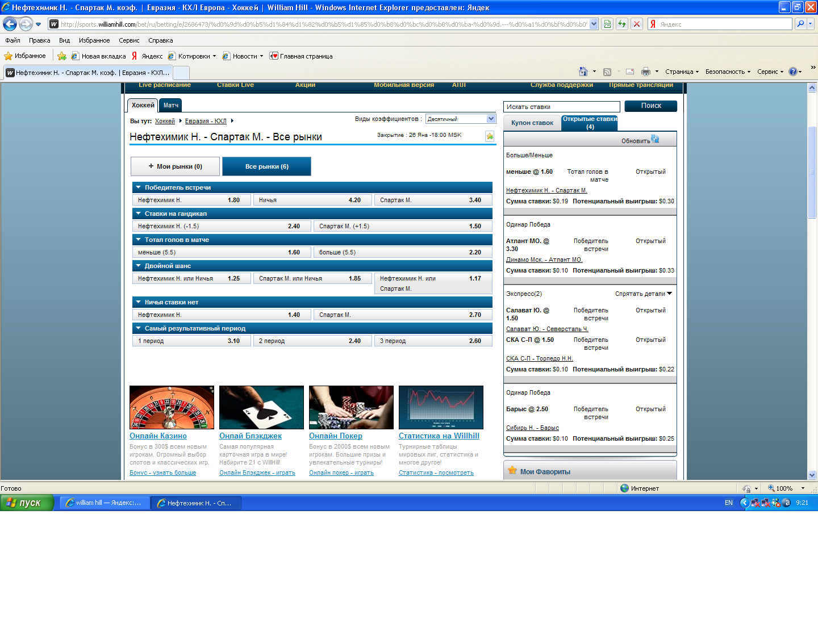Click the Windows flag on the Пуск button

pos(11,503)
